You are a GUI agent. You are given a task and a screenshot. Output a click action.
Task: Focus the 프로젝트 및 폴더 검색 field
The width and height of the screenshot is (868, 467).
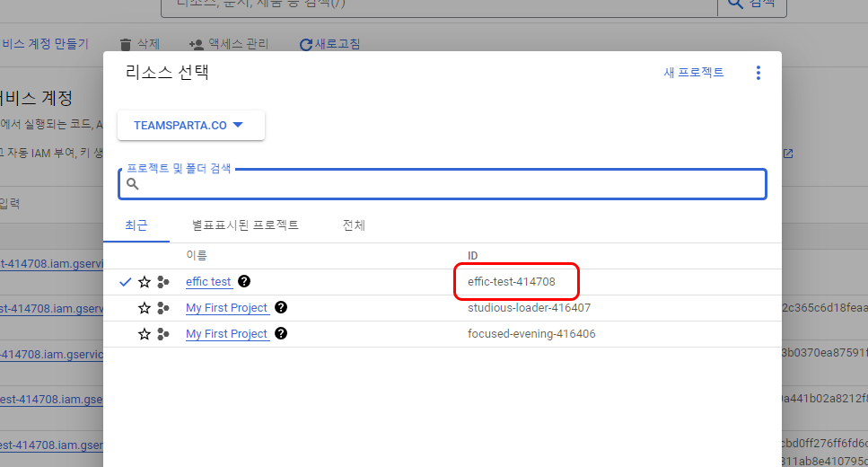[x=449, y=184]
